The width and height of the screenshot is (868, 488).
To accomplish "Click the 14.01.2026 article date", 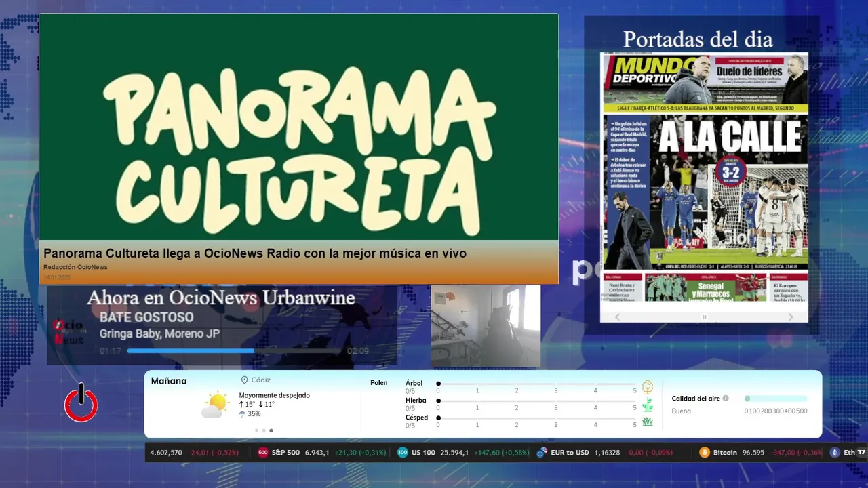I will pyautogui.click(x=57, y=277).
